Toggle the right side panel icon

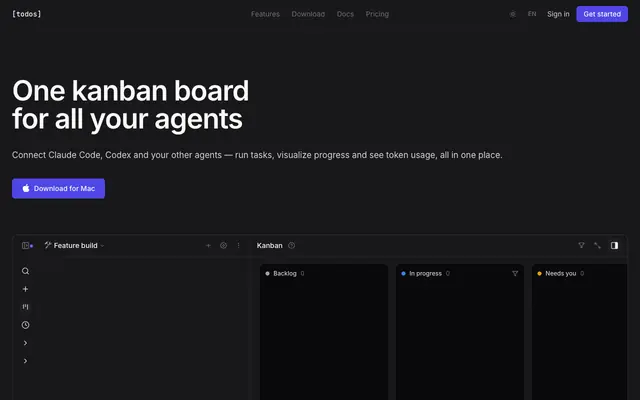click(x=614, y=245)
